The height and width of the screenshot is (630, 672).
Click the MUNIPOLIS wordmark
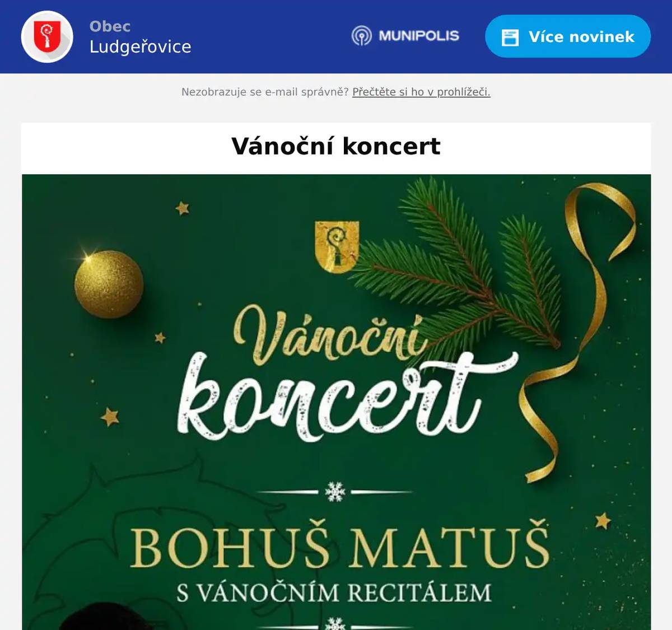click(x=419, y=36)
